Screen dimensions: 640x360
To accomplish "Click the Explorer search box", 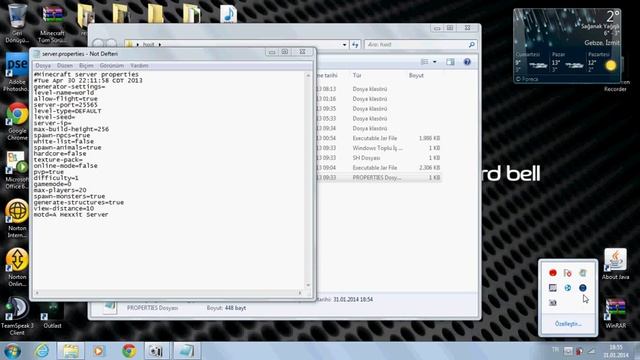I will pos(420,44).
